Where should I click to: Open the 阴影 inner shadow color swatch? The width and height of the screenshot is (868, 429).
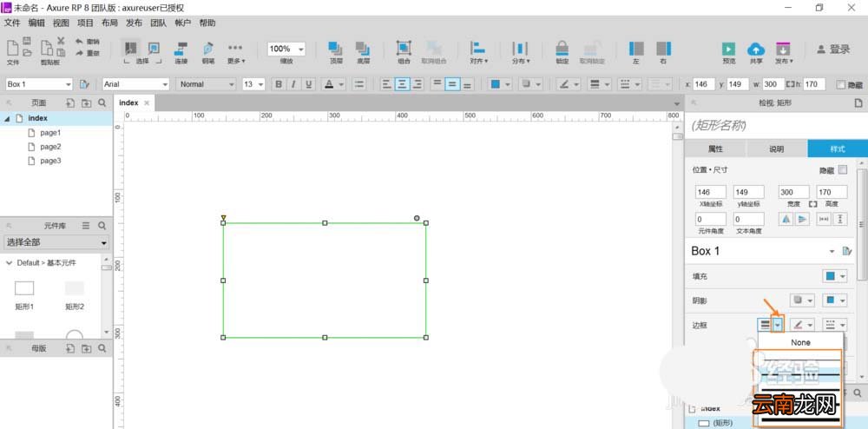pos(831,300)
